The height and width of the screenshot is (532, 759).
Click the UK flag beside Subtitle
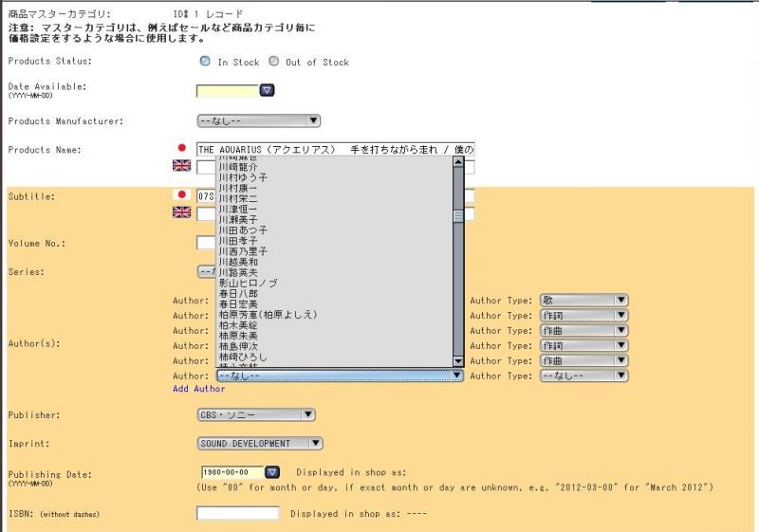tap(181, 211)
